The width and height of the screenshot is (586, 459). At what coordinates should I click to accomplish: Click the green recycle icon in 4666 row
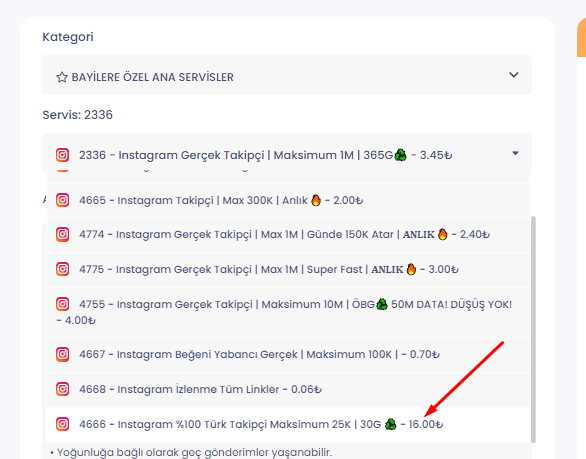click(391, 424)
